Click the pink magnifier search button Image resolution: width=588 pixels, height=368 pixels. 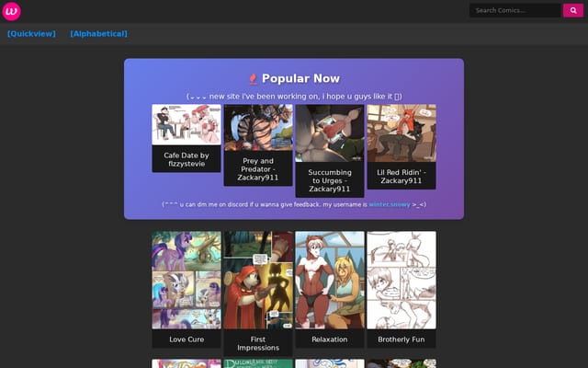573,10
